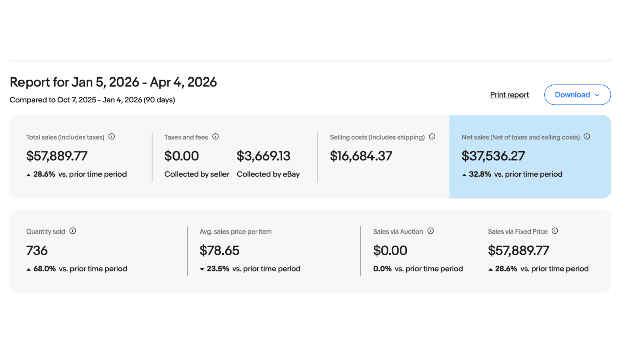Click the 736 quantity sold figure

click(x=37, y=251)
